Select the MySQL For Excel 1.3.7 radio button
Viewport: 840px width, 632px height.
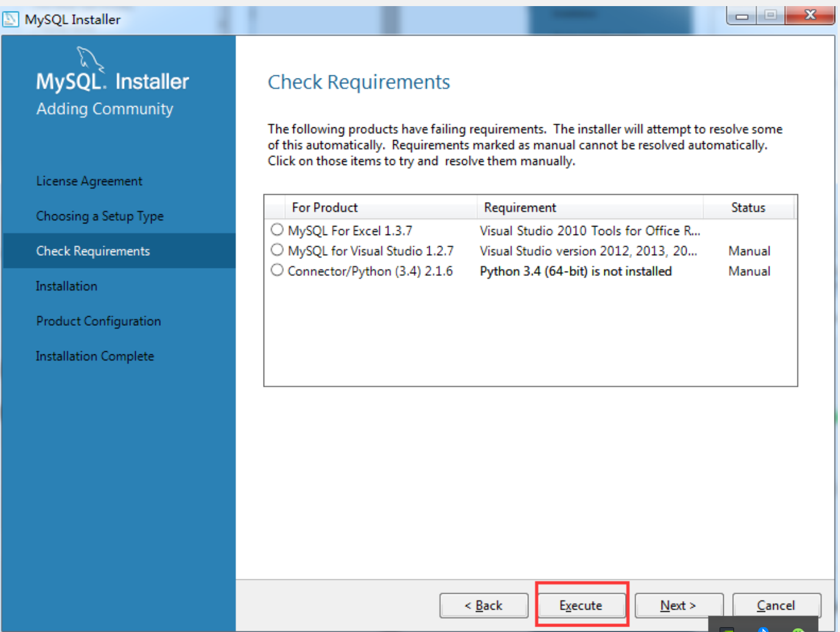[x=277, y=230]
